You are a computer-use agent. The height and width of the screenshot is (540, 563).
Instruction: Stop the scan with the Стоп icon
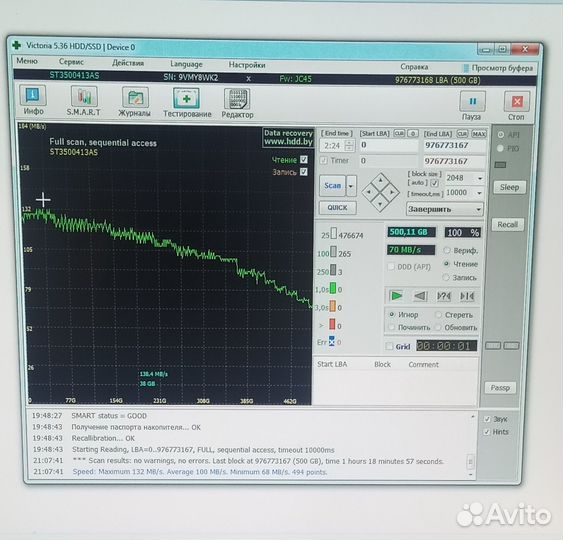(x=517, y=102)
